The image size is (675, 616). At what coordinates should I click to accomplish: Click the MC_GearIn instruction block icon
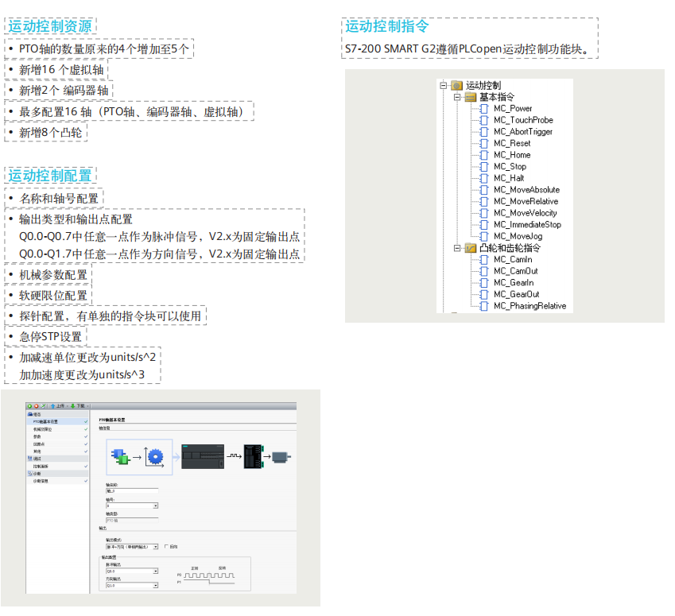[x=484, y=283]
